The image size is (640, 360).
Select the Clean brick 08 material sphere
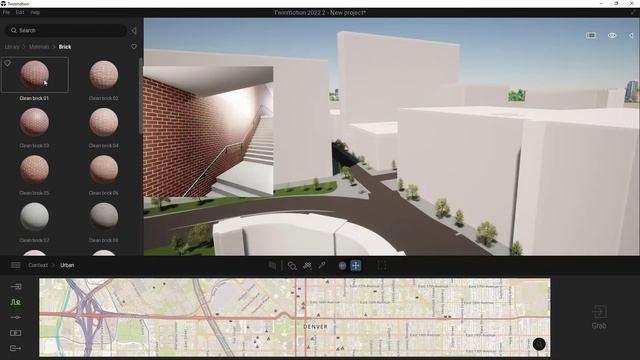(104, 217)
